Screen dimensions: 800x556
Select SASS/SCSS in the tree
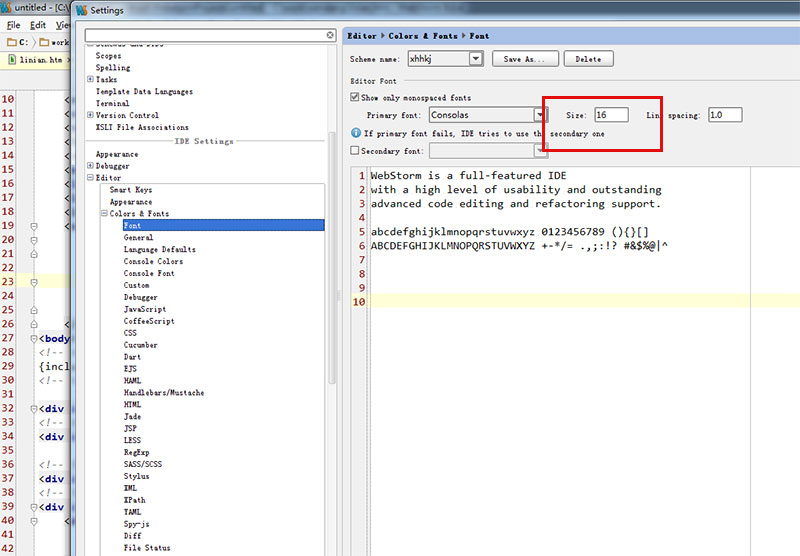tap(143, 464)
